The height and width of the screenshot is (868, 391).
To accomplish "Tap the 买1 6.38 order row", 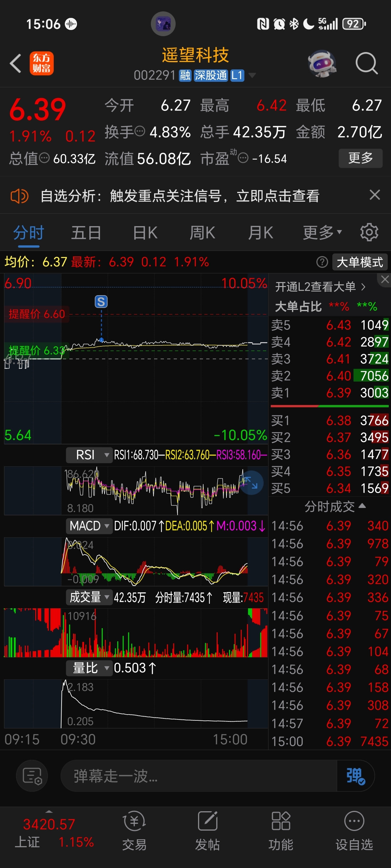I will 330,421.
